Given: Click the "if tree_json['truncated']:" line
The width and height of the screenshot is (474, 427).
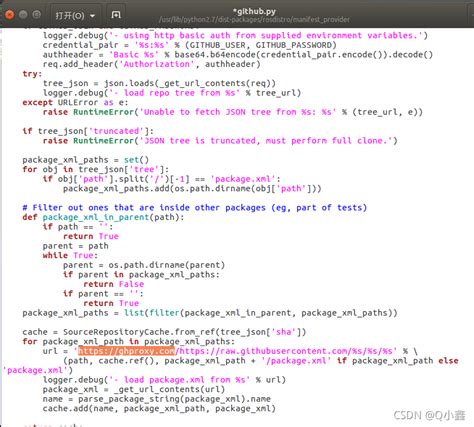Looking at the screenshot, I should coord(88,131).
